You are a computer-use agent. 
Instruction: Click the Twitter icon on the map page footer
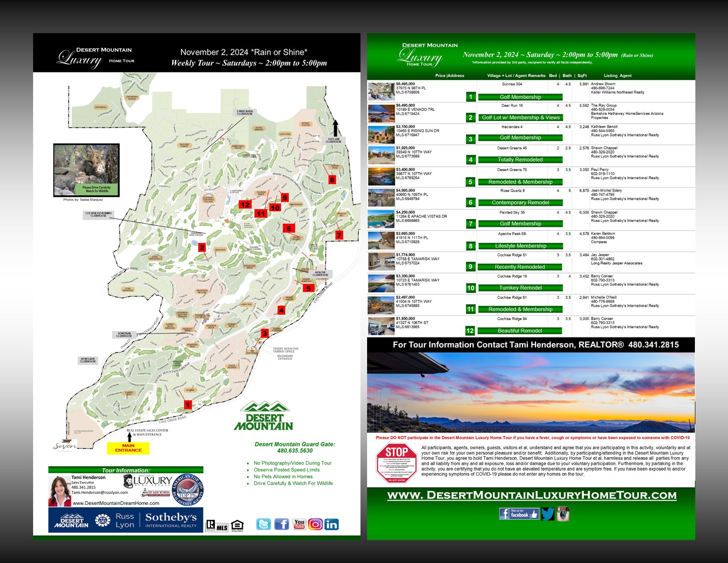263,524
